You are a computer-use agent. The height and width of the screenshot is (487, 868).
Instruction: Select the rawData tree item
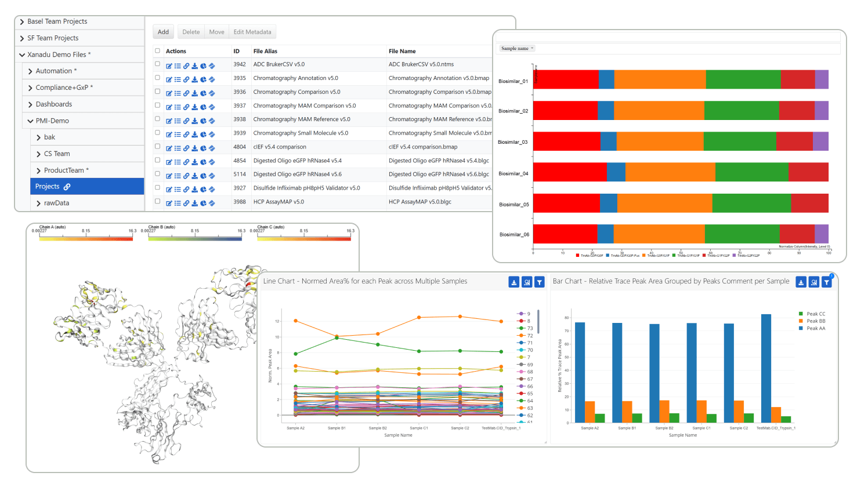[56, 203]
